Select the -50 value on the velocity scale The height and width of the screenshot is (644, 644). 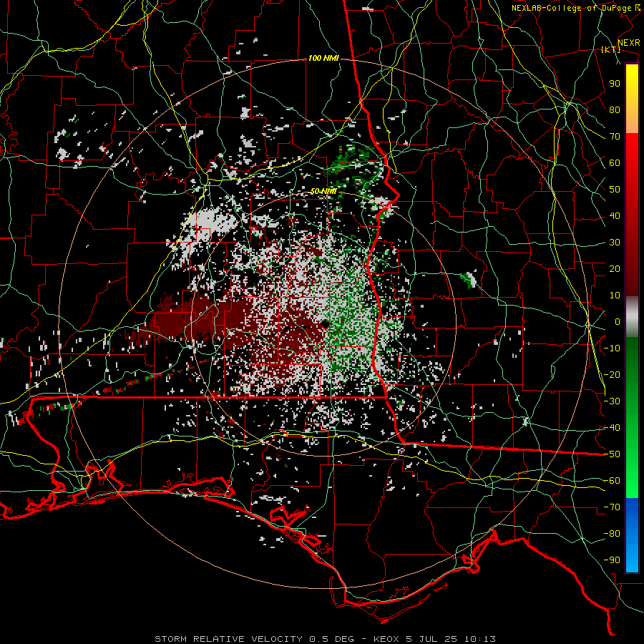coord(612,454)
